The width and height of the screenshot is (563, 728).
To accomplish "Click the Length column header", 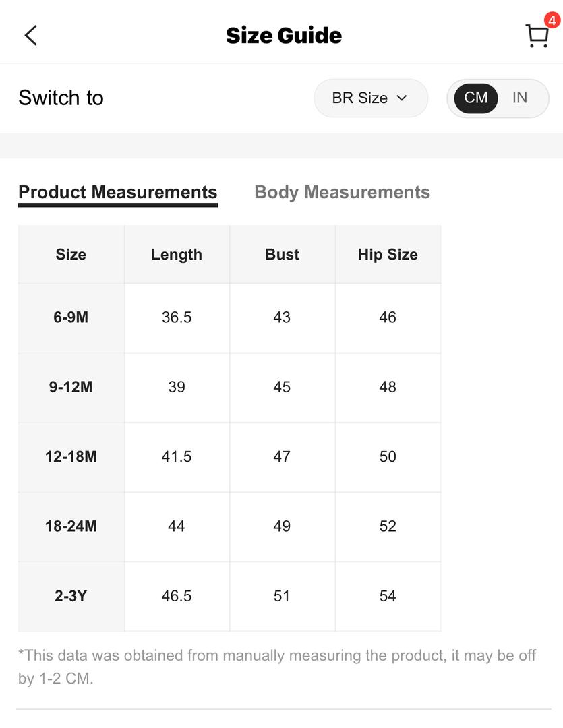I will (x=177, y=254).
